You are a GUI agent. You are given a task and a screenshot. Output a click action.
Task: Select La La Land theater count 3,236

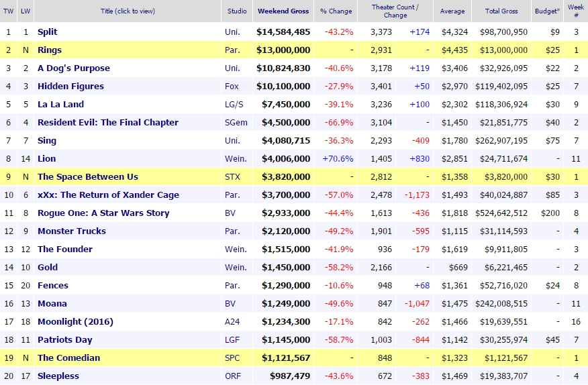pyautogui.click(x=381, y=104)
